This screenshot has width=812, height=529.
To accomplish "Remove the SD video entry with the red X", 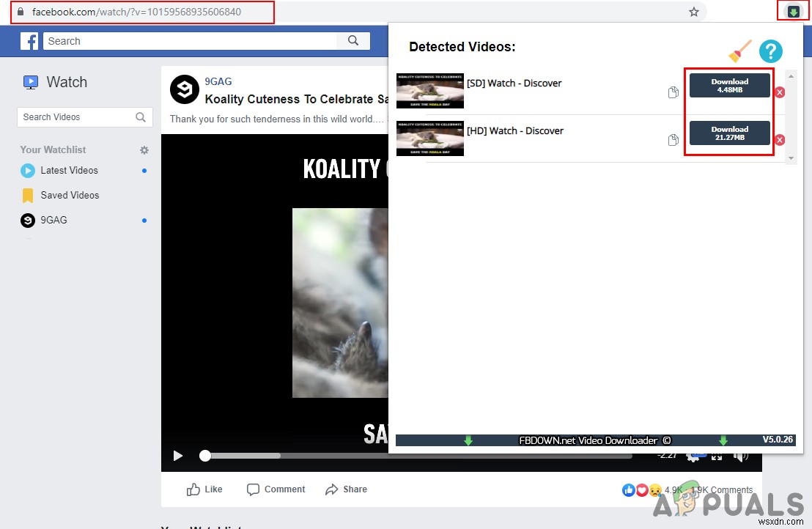I will coord(779,92).
